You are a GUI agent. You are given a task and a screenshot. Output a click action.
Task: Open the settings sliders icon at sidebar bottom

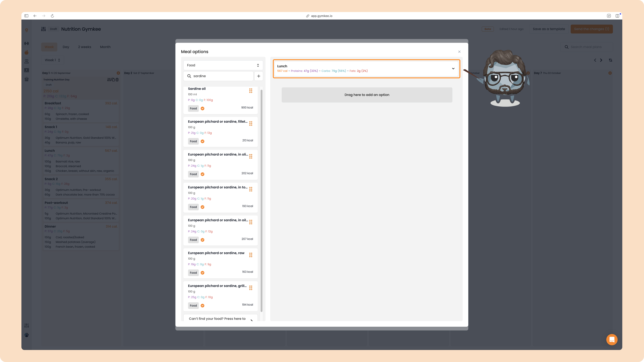(27, 325)
